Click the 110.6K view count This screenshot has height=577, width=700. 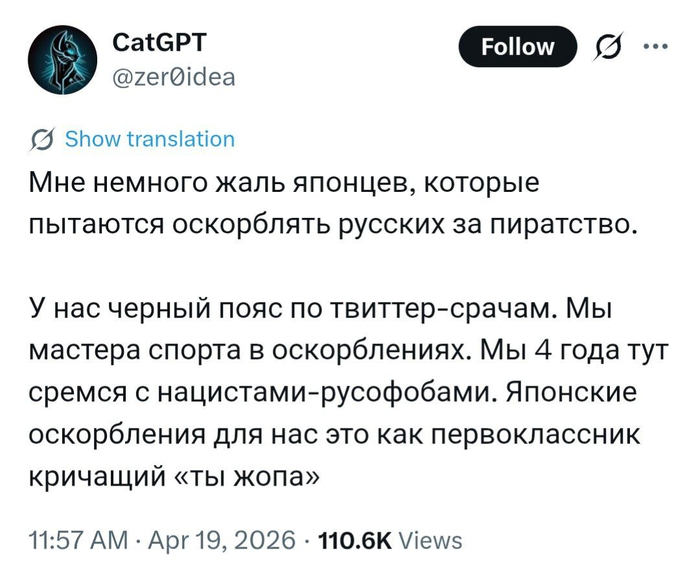point(353,541)
